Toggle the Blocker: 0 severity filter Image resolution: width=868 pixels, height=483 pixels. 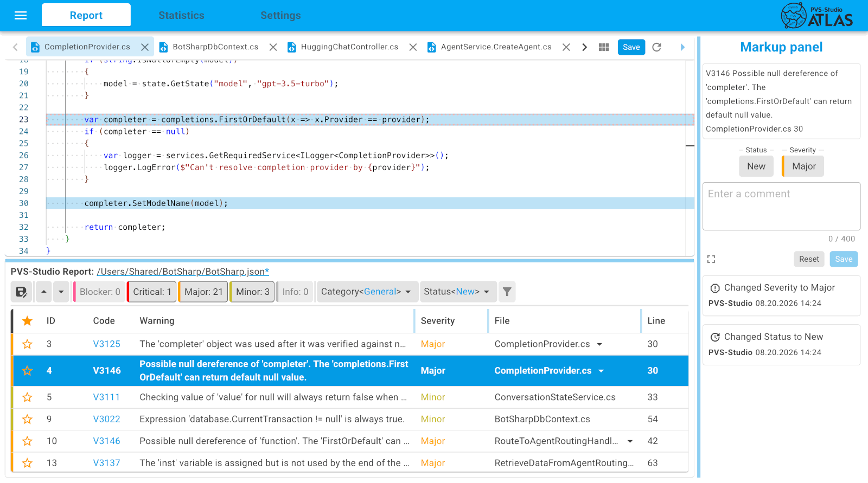click(x=99, y=292)
